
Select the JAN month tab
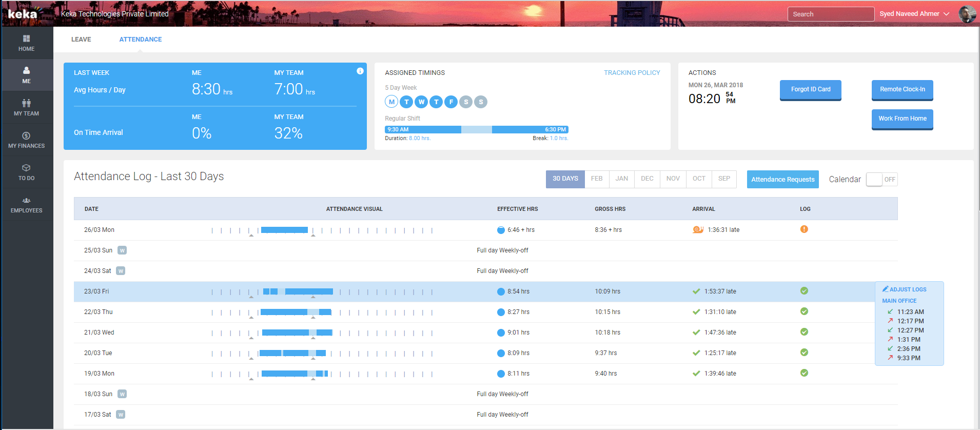[x=622, y=179]
